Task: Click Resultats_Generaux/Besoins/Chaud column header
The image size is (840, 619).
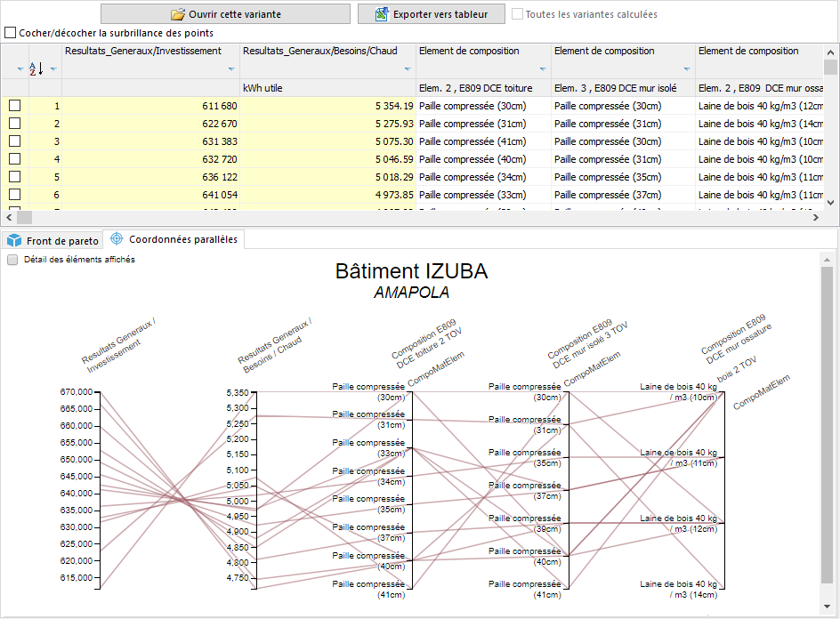Action: (x=327, y=61)
